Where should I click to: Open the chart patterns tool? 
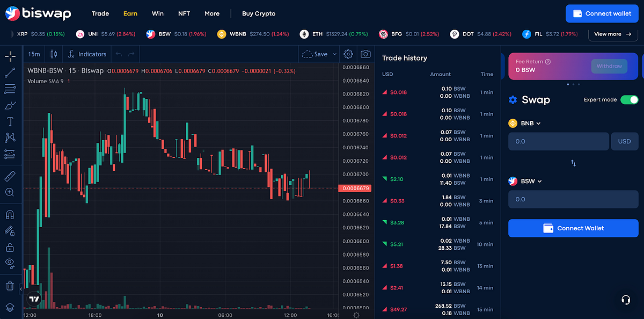pyautogui.click(x=10, y=137)
